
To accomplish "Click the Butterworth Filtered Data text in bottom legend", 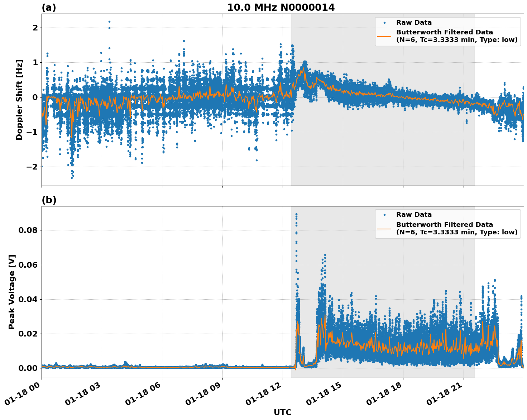I will click(x=444, y=224).
